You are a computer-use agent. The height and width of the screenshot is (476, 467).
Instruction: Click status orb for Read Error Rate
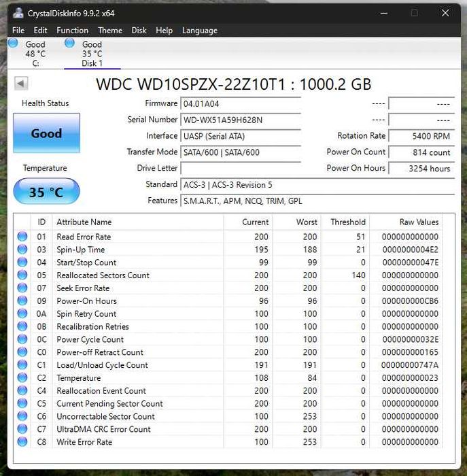[x=22, y=237]
